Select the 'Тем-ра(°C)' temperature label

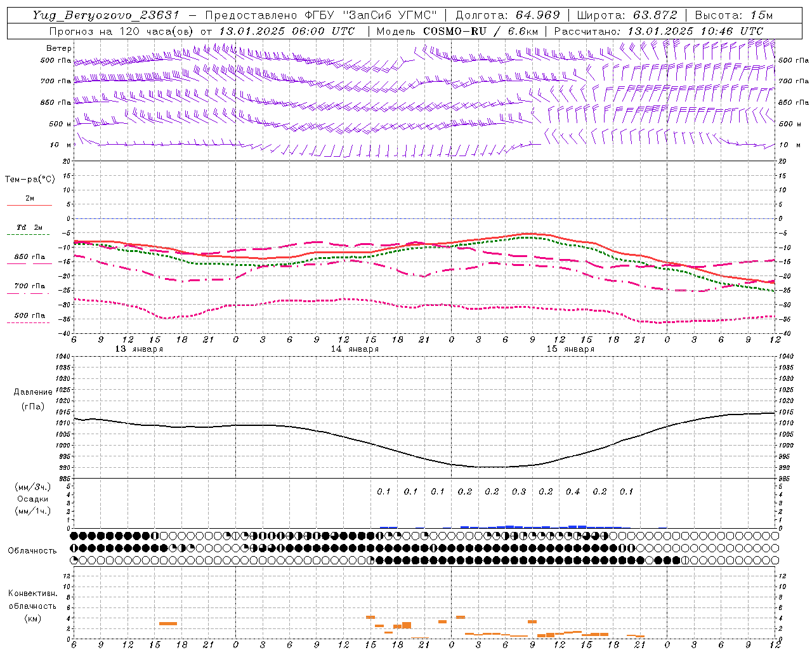(x=30, y=180)
